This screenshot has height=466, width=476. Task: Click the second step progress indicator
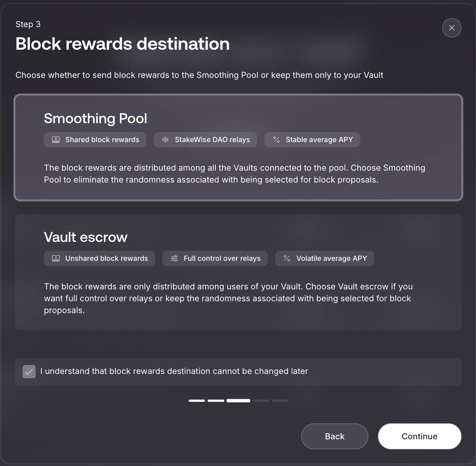216,401
